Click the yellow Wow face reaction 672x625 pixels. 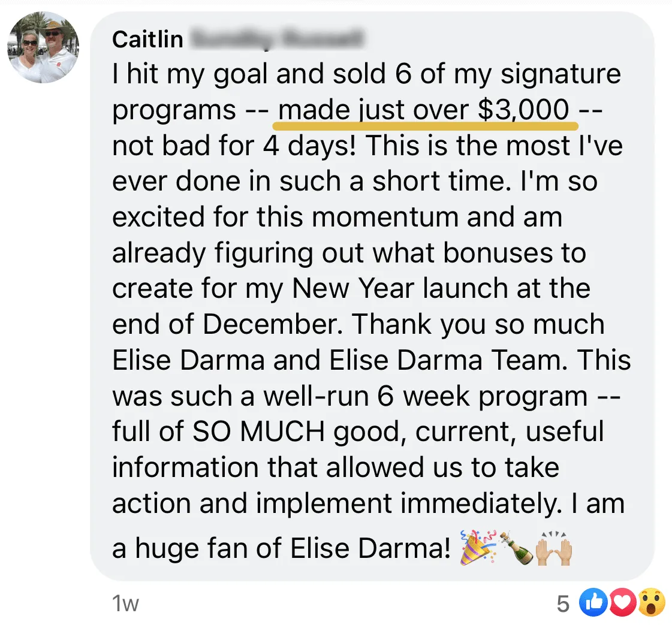(652, 603)
